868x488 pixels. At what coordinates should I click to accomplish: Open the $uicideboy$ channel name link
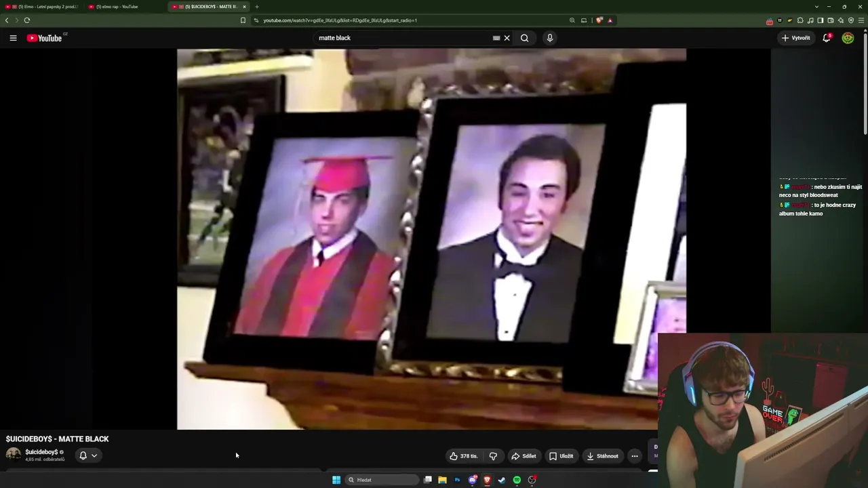[41, 452]
